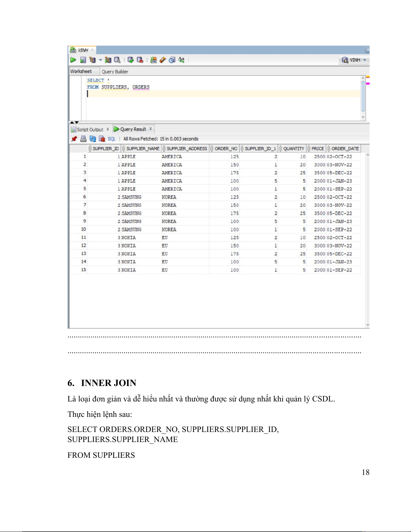Image resolution: width=411 pixels, height=532 pixels.
Task: Open the Explain Plan dropdown arrow
Action: click(x=100, y=60)
